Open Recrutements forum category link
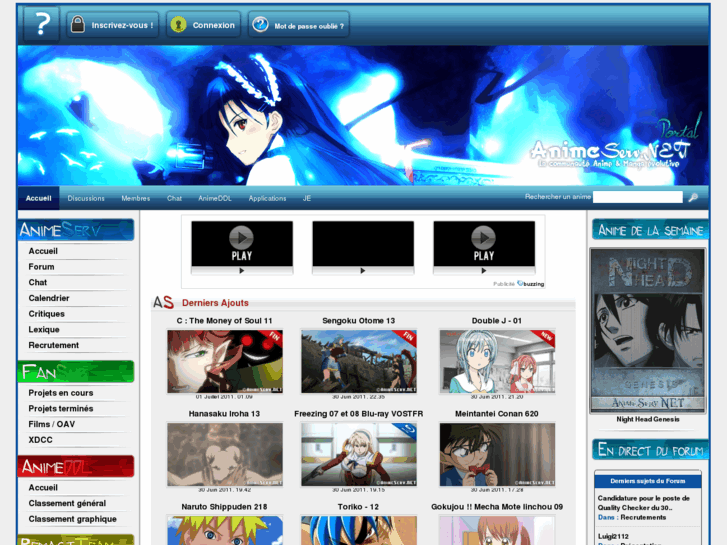The height and width of the screenshot is (545, 727). pos(643,517)
